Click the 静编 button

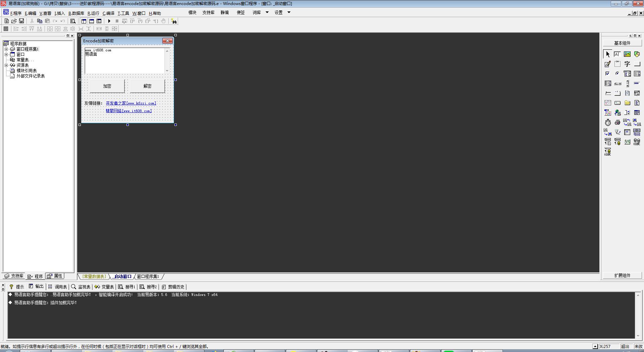pos(224,12)
